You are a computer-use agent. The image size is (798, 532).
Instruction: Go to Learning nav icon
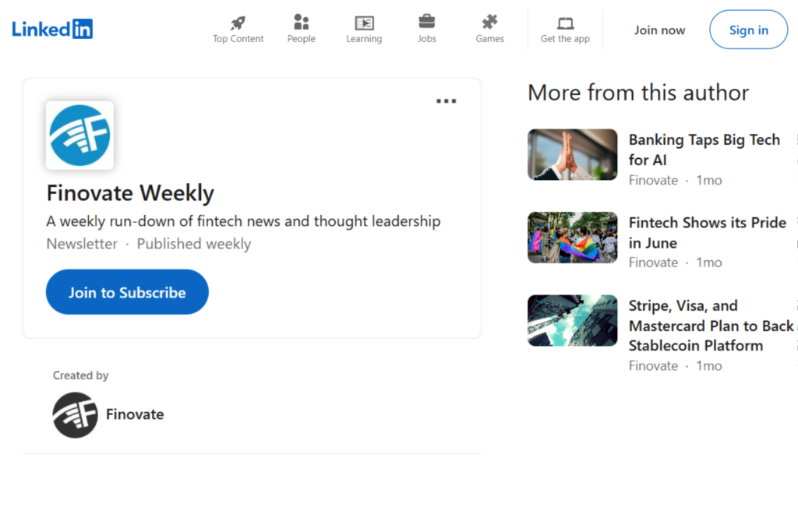tap(364, 23)
